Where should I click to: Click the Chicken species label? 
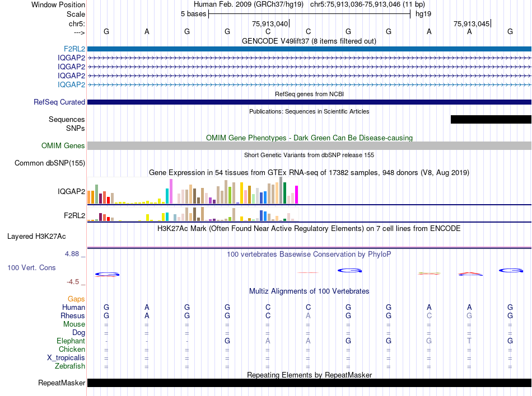coord(72,349)
